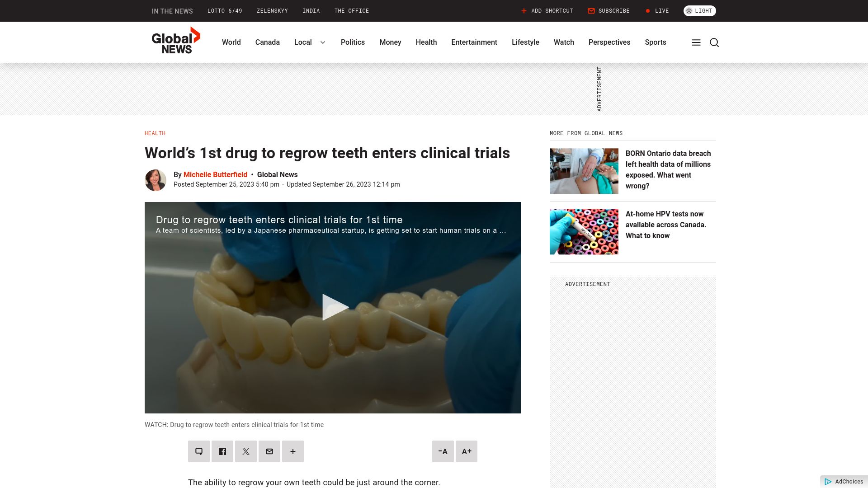Click the red HEALTH category tag
Screen dimensions: 868x488
click(155, 133)
